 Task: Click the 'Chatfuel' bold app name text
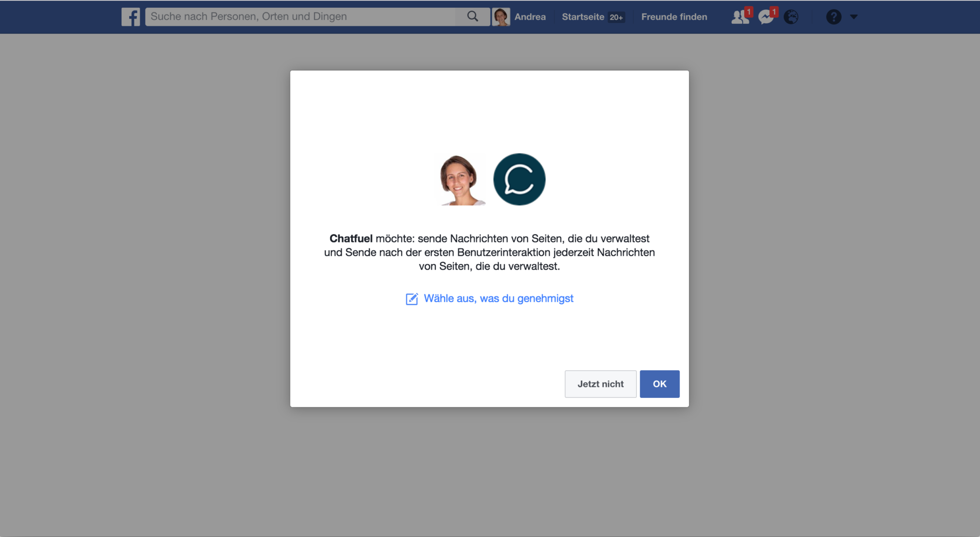[351, 239]
